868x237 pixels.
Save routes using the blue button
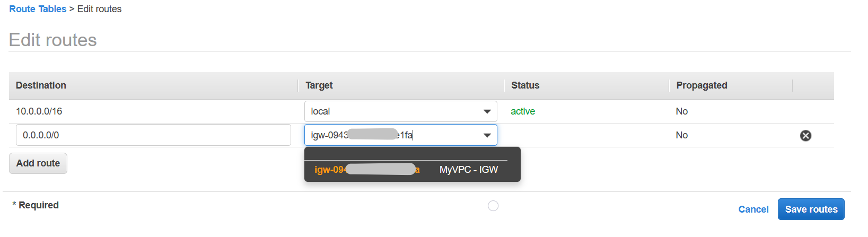point(811,209)
